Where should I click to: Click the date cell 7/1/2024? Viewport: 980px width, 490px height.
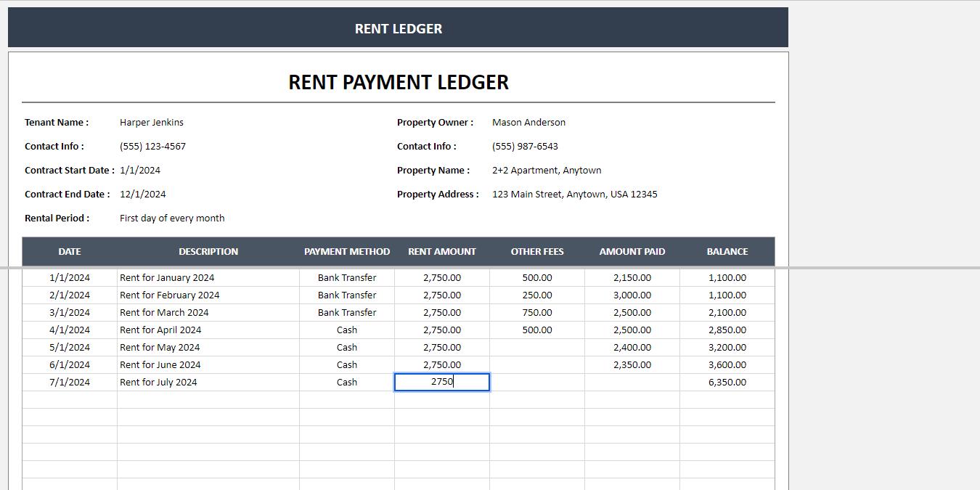(x=70, y=382)
